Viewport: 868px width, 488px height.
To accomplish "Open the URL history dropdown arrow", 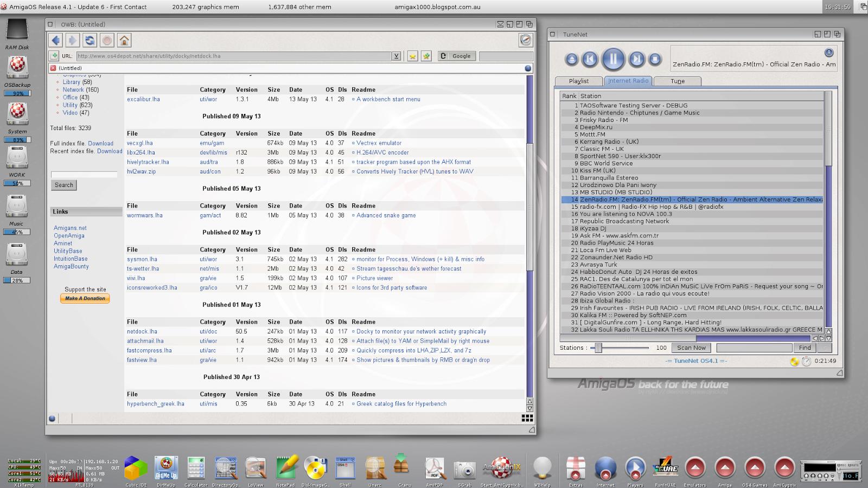I will click(397, 56).
